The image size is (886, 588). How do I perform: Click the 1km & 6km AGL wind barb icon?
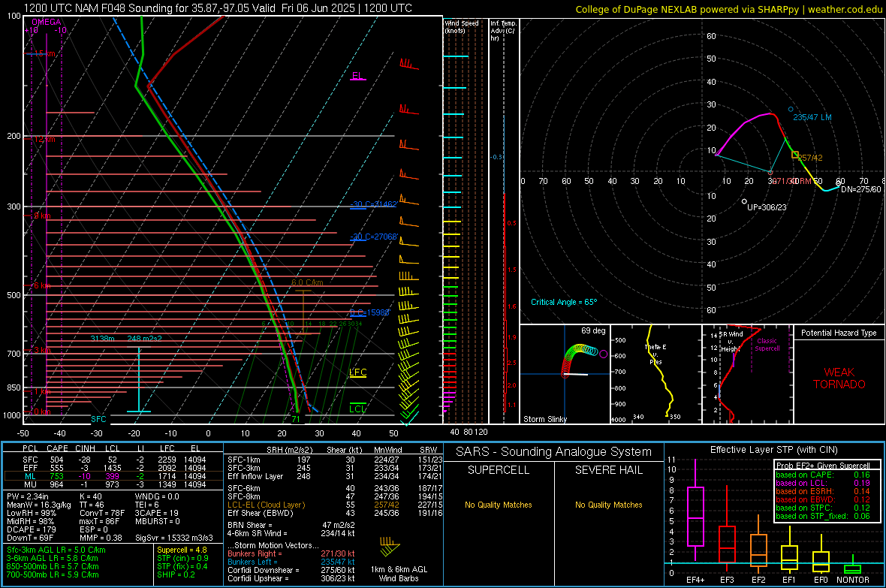390,547
